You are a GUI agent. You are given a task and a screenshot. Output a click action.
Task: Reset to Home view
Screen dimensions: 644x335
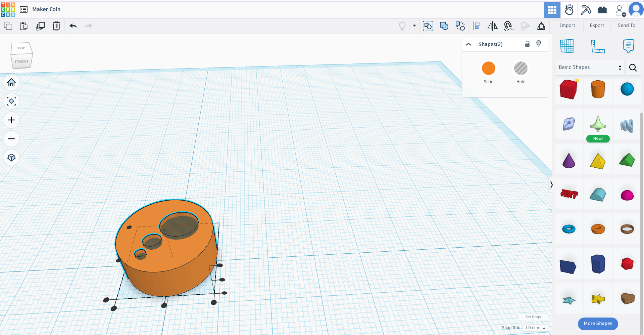pos(11,83)
